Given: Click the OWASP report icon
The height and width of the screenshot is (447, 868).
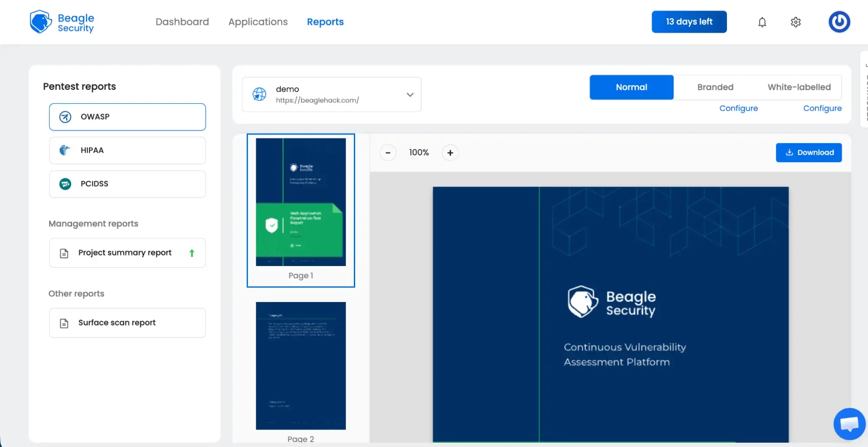Looking at the screenshot, I should 65,117.
